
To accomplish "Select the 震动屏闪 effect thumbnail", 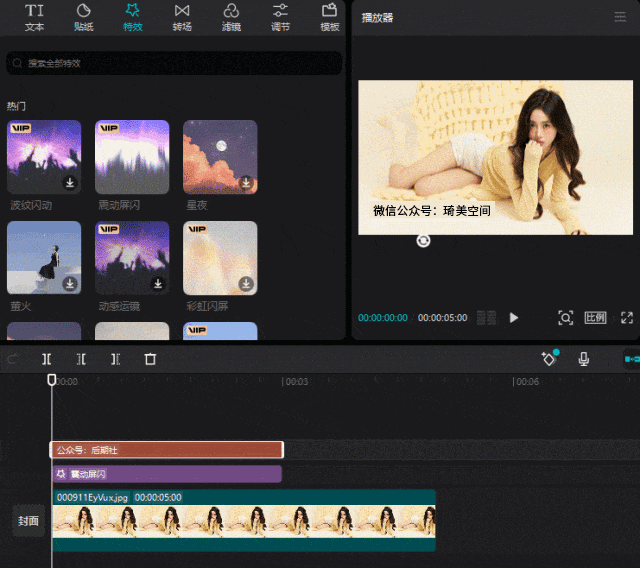I will (x=132, y=157).
